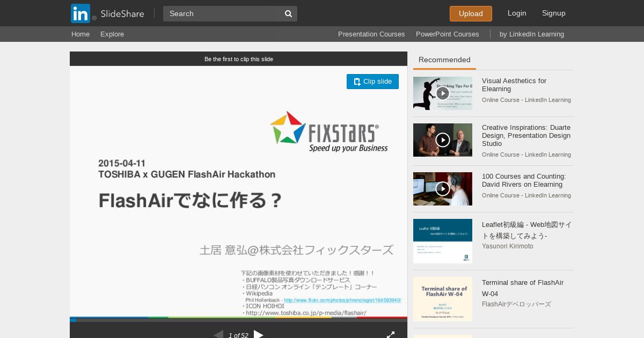Advance to the next slide arrow
Viewport: 644px width, 338px height.
pos(259,335)
